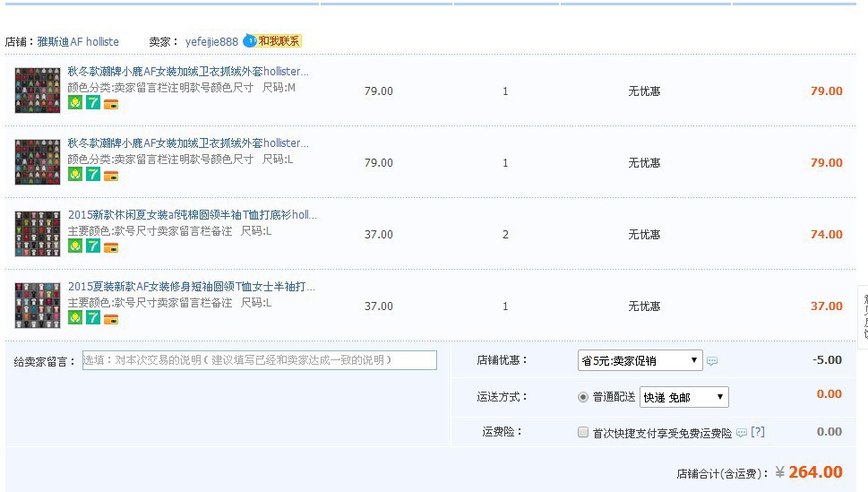Click thumbnail of the second hoodie item (size L)
This screenshot has width=868, height=492.
38,162
